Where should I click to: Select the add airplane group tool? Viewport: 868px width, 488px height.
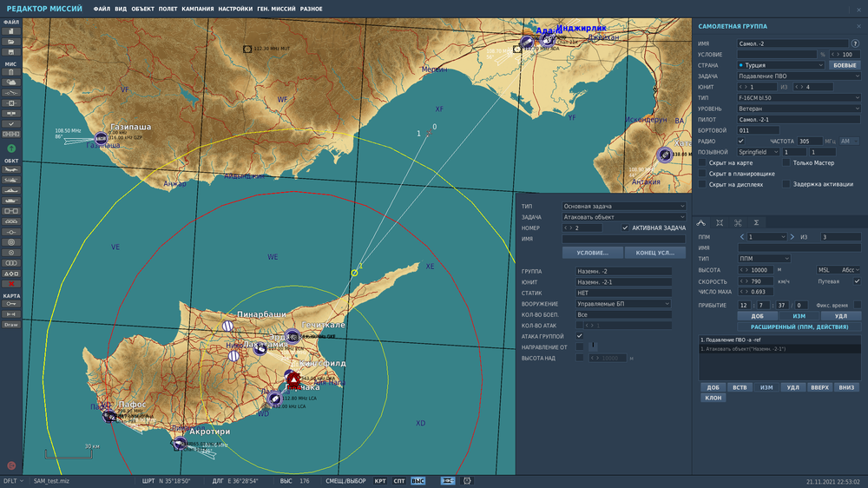(x=11, y=171)
